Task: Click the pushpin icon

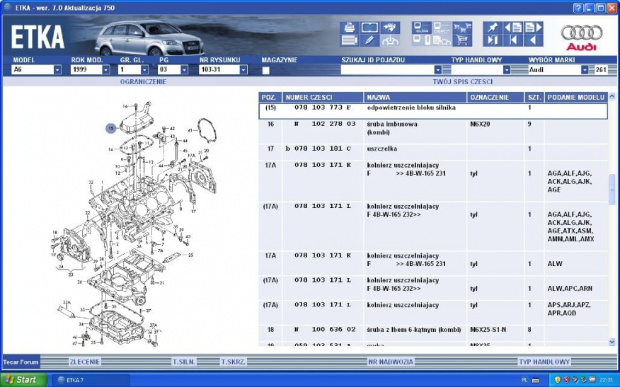Action: (493, 28)
